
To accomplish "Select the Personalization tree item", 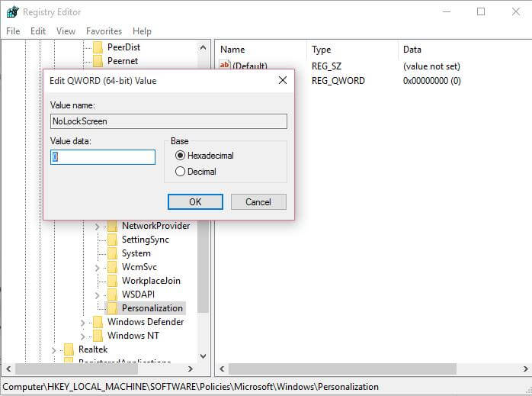I will 152,308.
